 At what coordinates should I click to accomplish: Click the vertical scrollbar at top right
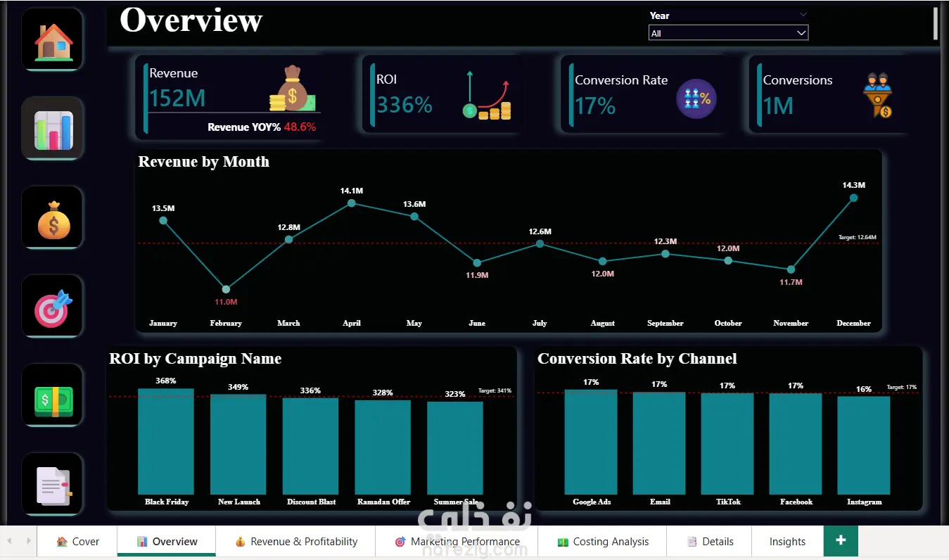tap(935, 23)
